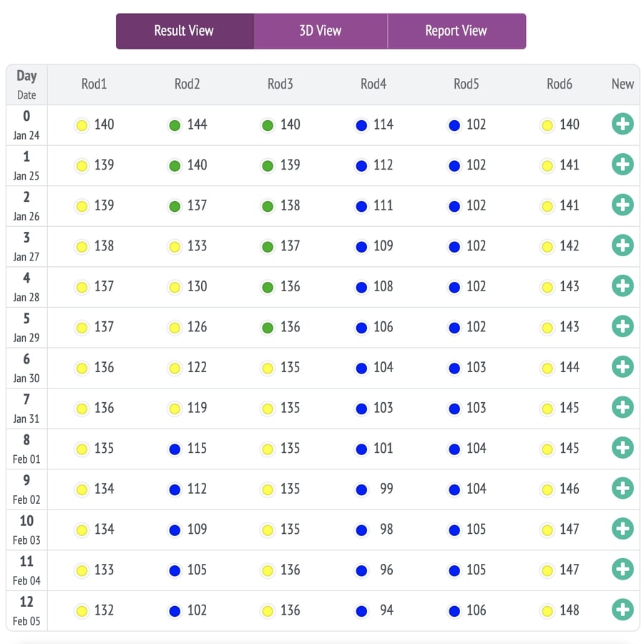Screen dimensions: 644x644
Task: Click the Day 7 Jan 31 row label
Action: click(x=26, y=408)
